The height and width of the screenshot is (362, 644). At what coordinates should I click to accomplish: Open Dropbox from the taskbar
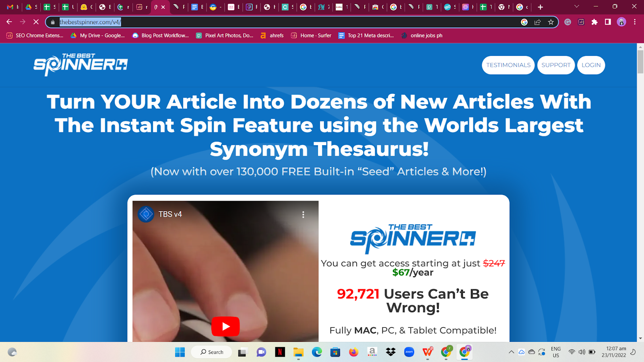coord(391,352)
